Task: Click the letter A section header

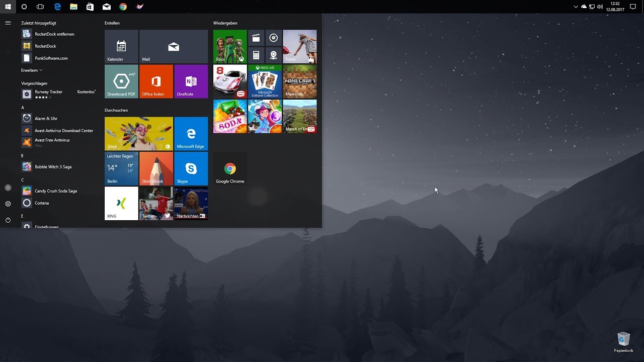Action: point(23,108)
